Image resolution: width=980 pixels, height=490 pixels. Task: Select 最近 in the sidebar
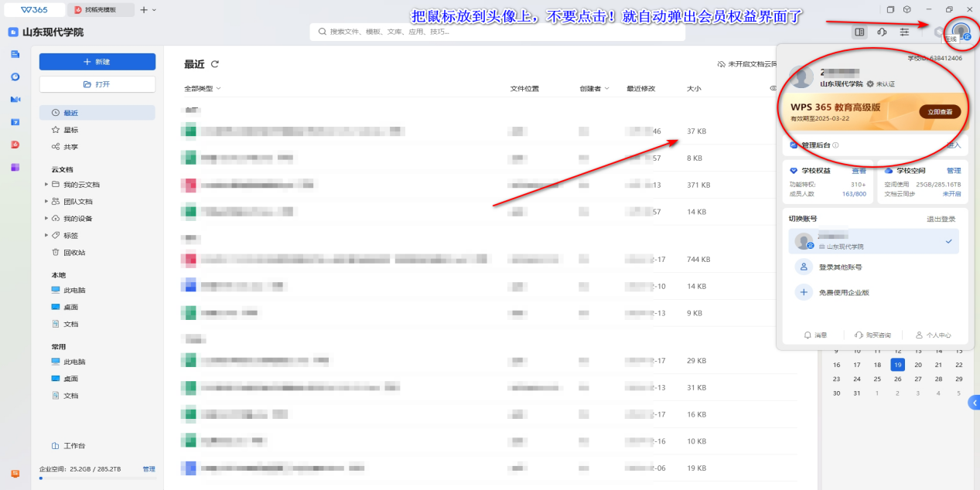tap(97, 113)
